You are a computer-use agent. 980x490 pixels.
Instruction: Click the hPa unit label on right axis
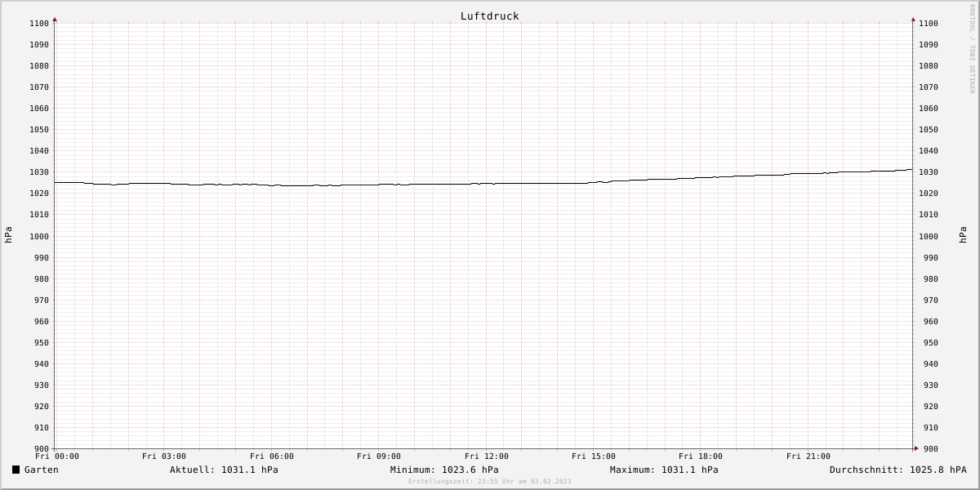coord(964,235)
